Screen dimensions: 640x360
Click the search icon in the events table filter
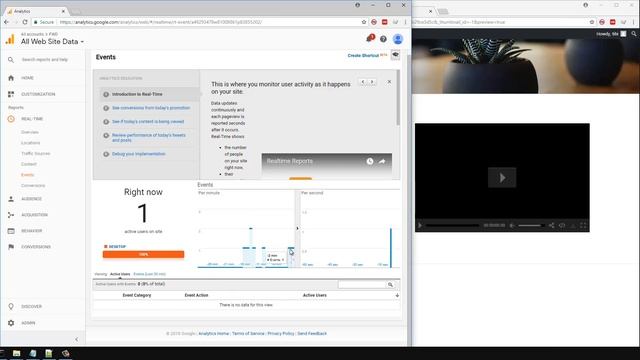pyautogui.click(x=391, y=284)
